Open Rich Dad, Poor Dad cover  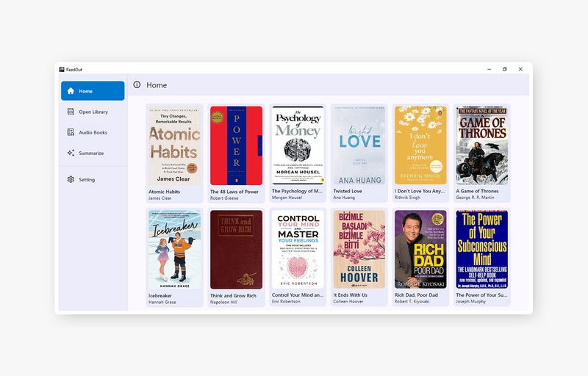420,249
